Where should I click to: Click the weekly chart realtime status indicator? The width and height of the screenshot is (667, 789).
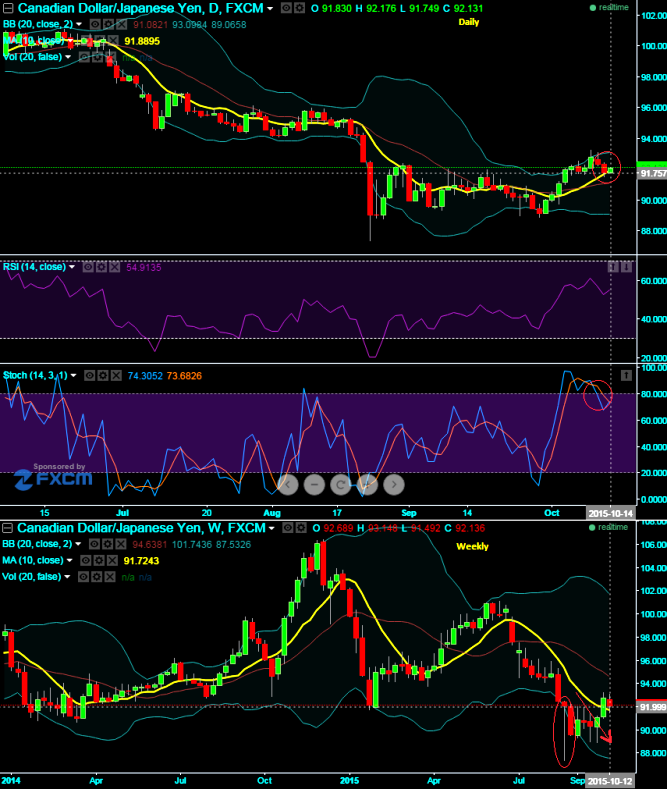coord(609,527)
